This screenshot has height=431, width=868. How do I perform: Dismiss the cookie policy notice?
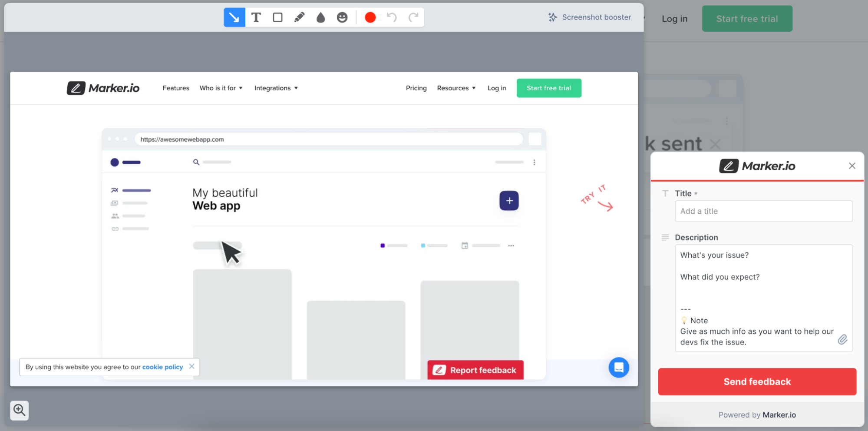(191, 366)
